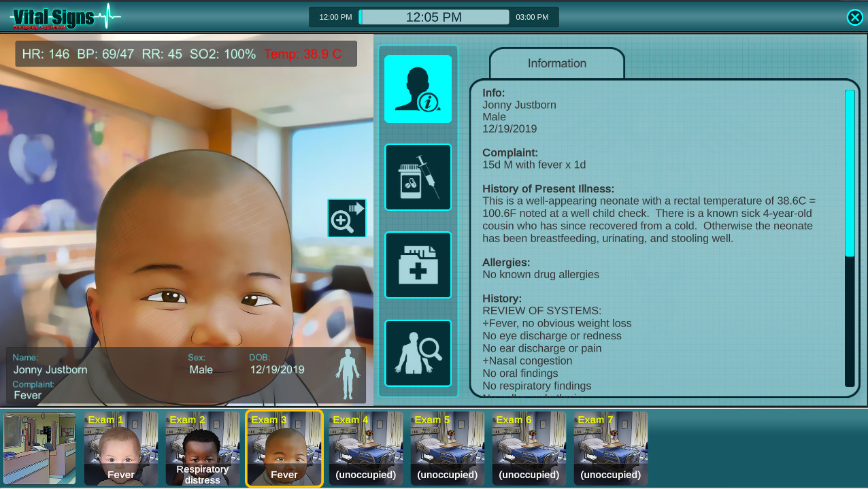Open the medical orders folder icon
Image resolution: width=868 pixels, height=489 pixels.
click(417, 265)
